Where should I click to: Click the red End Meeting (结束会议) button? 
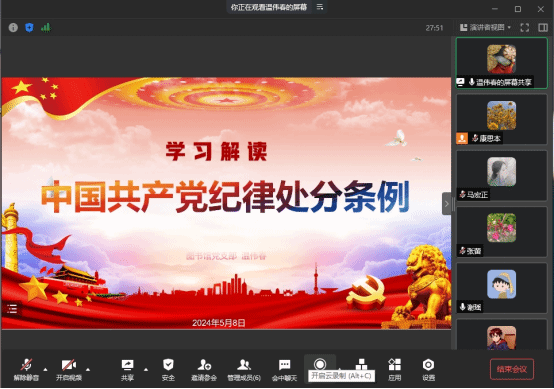(512, 370)
